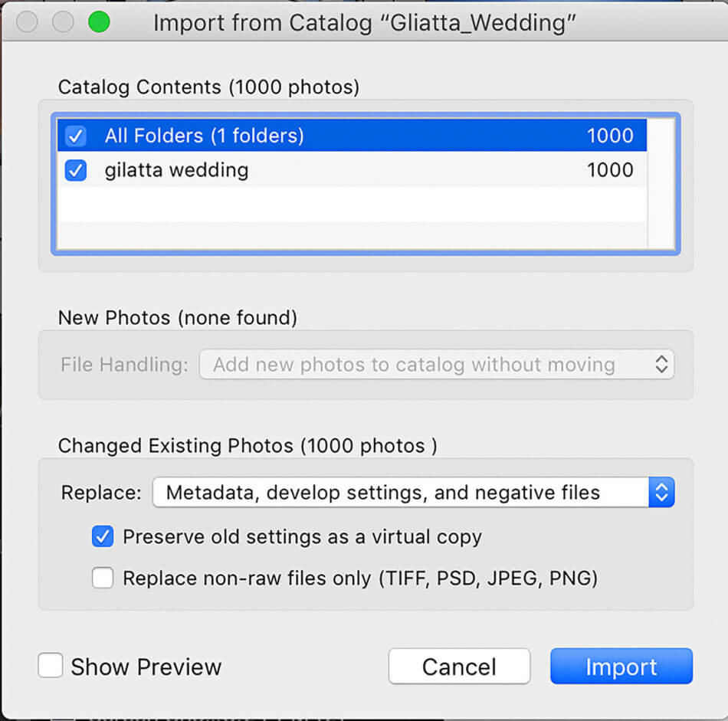Open the File Handling dropdown
728x721 pixels.
437,365
